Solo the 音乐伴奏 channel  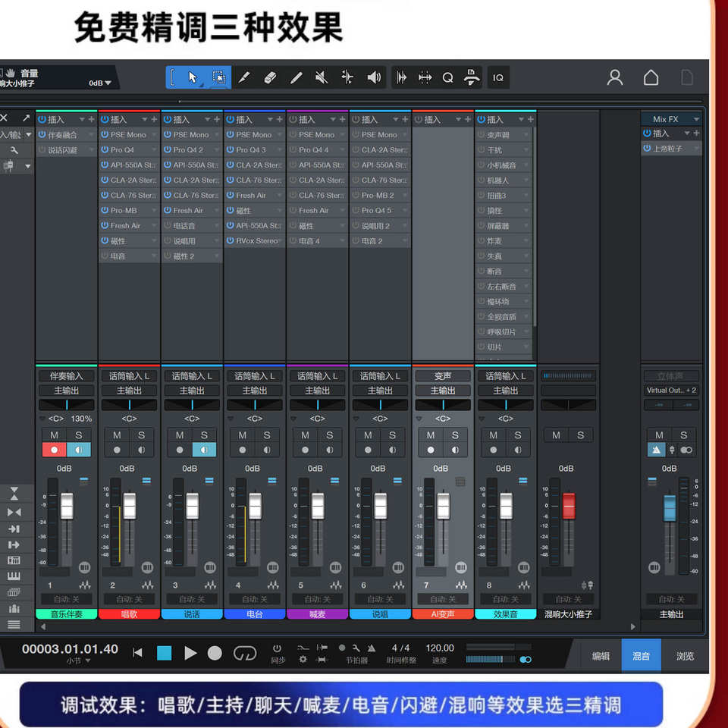coord(79,435)
